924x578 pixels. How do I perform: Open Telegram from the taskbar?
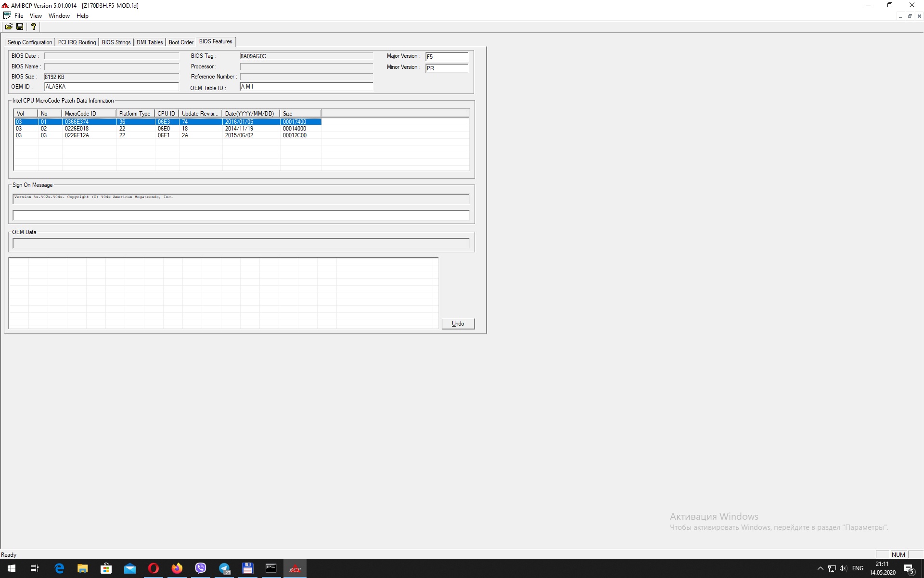coord(224,568)
